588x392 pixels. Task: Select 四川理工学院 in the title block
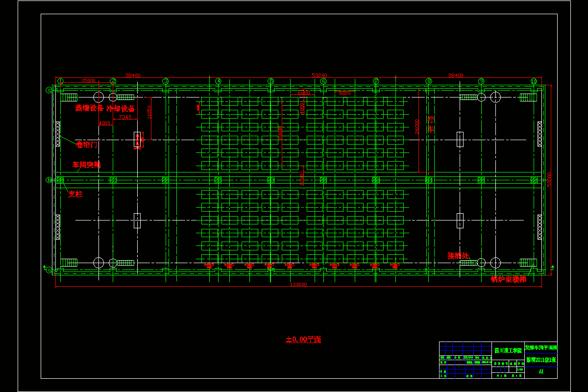coord(508,351)
